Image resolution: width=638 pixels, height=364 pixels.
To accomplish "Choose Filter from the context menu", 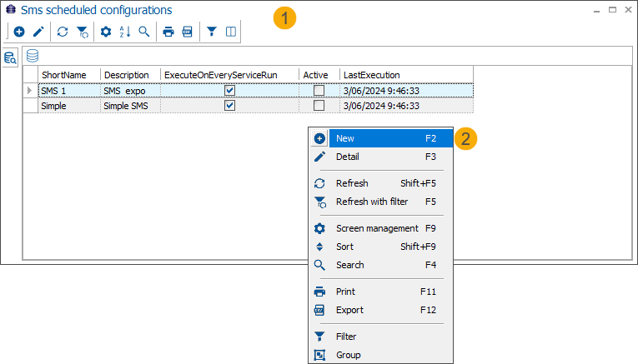I will click(x=382, y=337).
